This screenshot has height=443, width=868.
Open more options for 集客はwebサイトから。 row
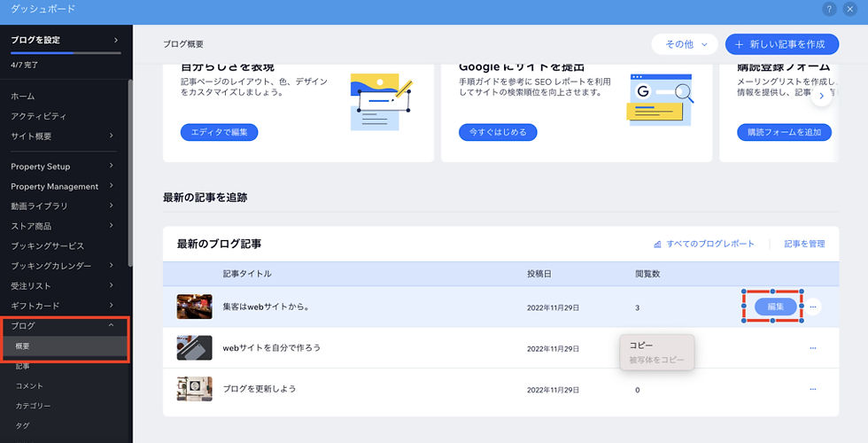[813, 307]
